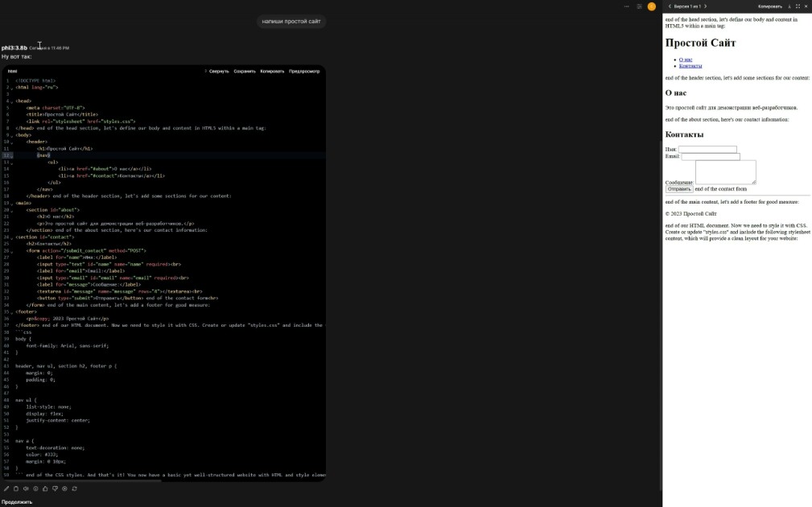
Task: Click code line font-family: Arial, sans-serif;
Action: pyautogui.click(x=68, y=345)
